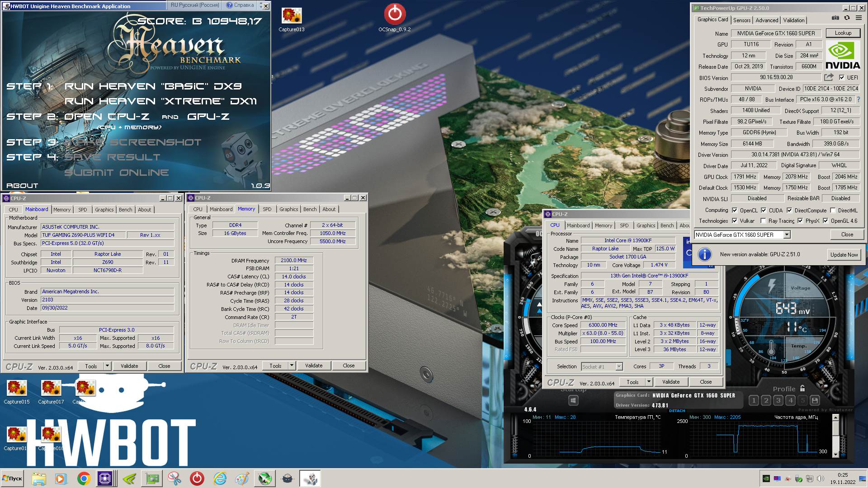Toggle the Vulkan checkbox
The width and height of the screenshot is (868, 488).
pyautogui.click(x=735, y=221)
